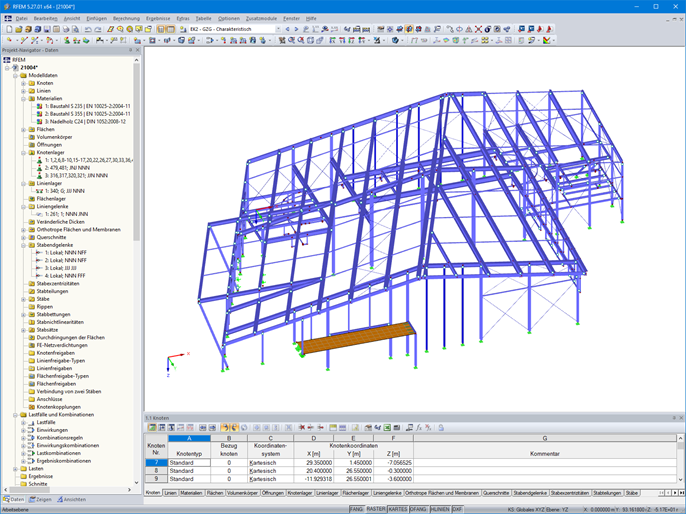Click the new line tool icon
Screen dimensions: 686x514
click(24, 40)
